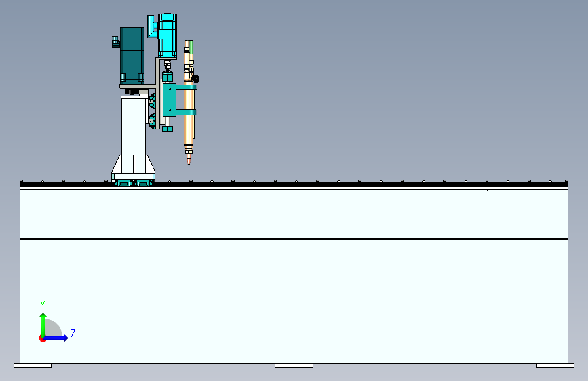Viewport: 588px width, 381px height.
Task: Click the red origin dot of the triad
Action: (x=41, y=338)
